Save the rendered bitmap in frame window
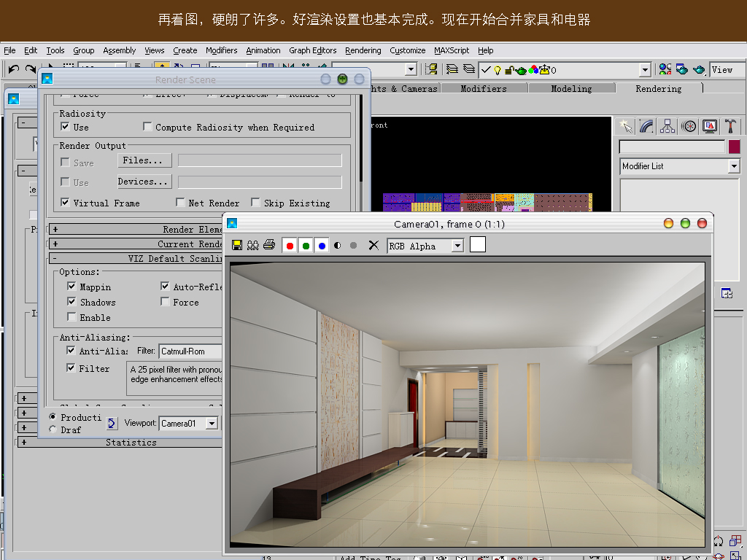747x560 pixels. 237,245
